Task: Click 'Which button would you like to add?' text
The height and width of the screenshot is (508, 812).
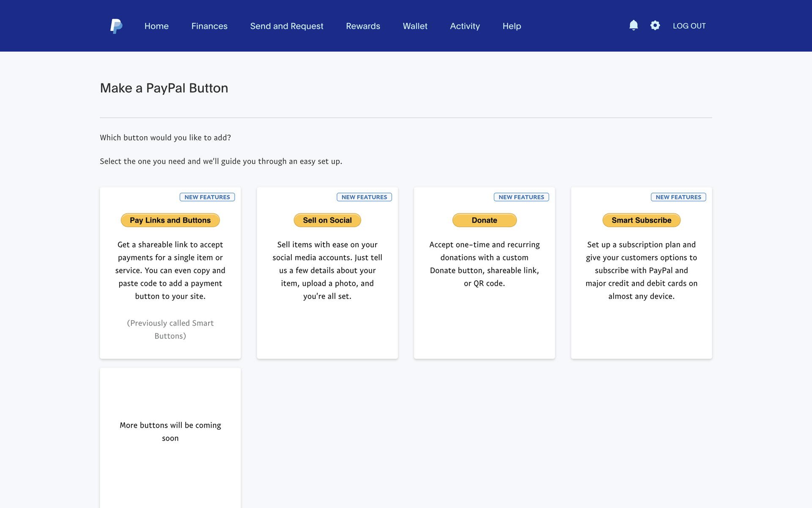Action: 165,138
